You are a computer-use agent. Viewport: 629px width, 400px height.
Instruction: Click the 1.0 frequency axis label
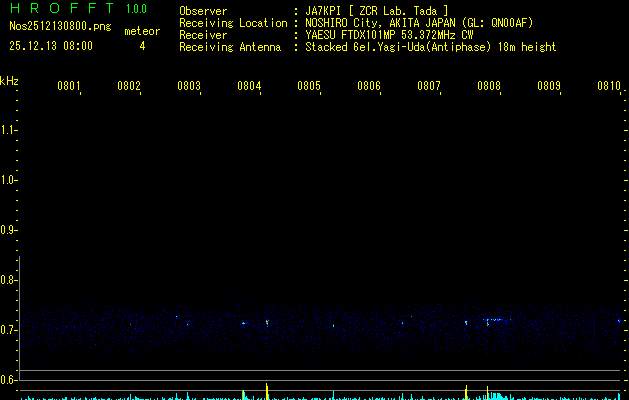(x=9, y=180)
